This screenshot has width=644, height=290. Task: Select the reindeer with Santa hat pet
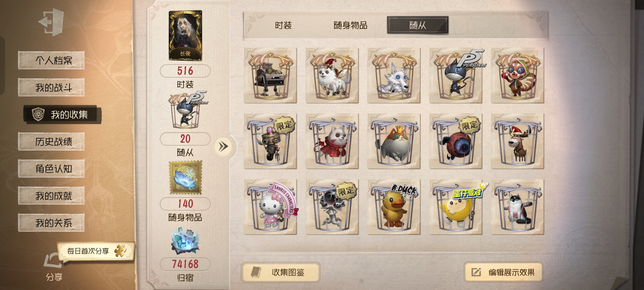517,141
